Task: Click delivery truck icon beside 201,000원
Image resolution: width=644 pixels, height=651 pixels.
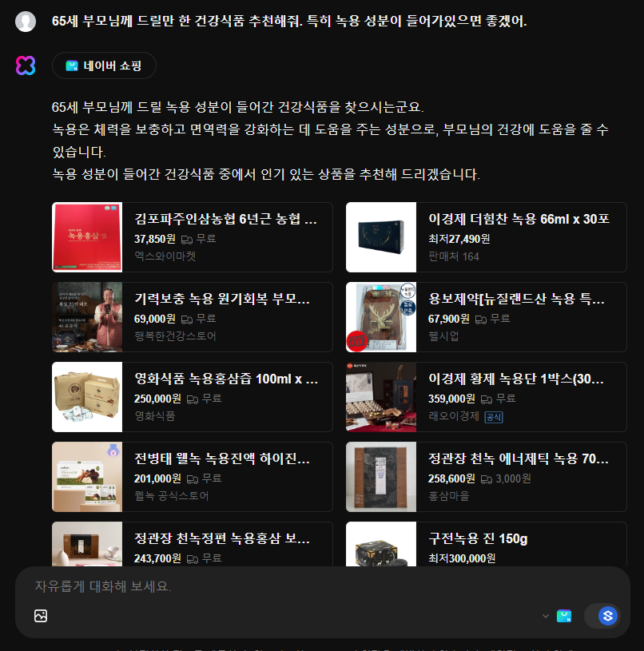Action: (193, 478)
